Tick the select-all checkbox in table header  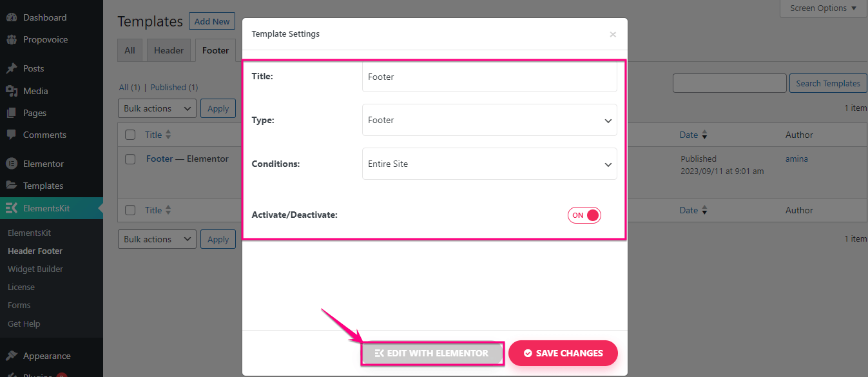click(130, 135)
